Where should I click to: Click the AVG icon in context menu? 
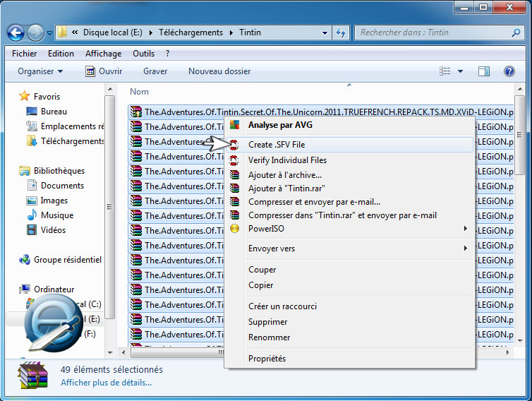click(234, 125)
